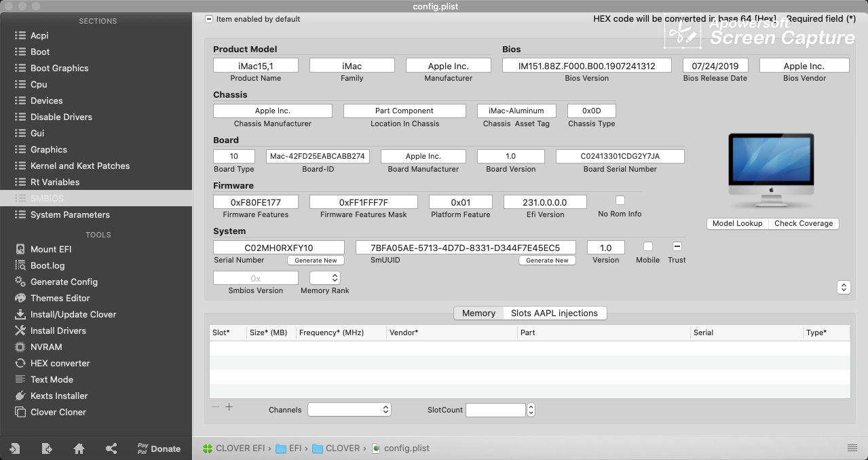868x460 pixels.
Task: Click the Board-ID input field
Action: coord(318,156)
